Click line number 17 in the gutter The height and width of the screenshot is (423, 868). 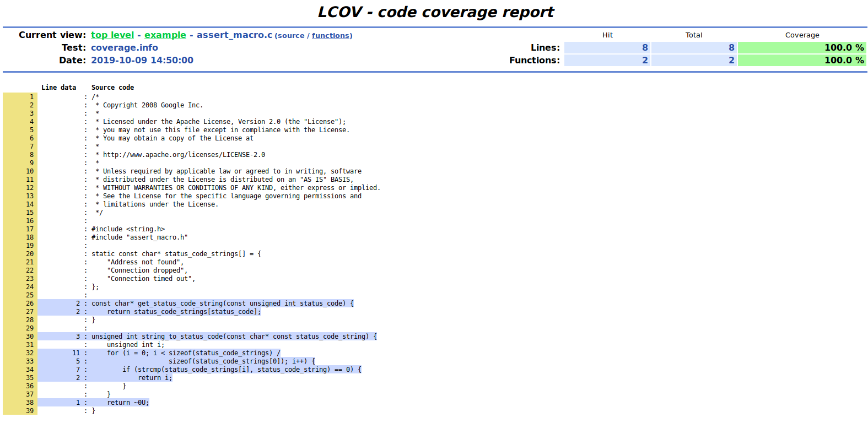pyautogui.click(x=30, y=229)
